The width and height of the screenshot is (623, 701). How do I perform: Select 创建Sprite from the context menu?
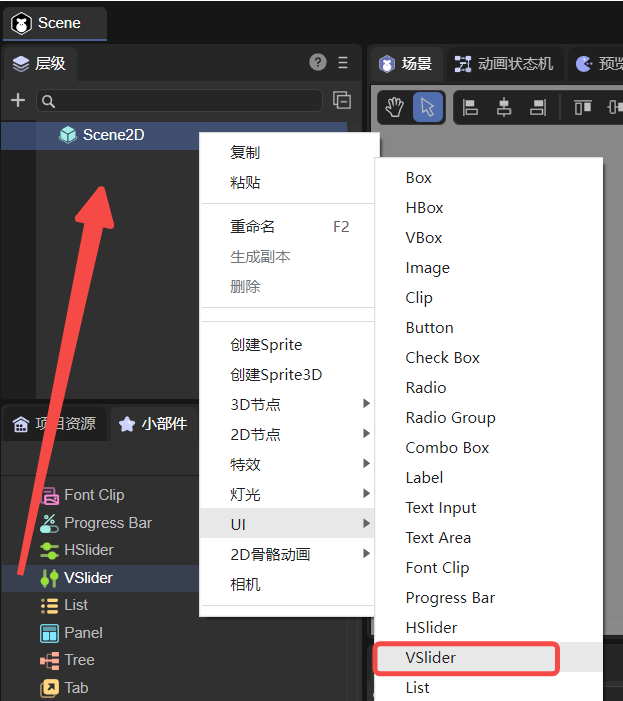[266, 344]
